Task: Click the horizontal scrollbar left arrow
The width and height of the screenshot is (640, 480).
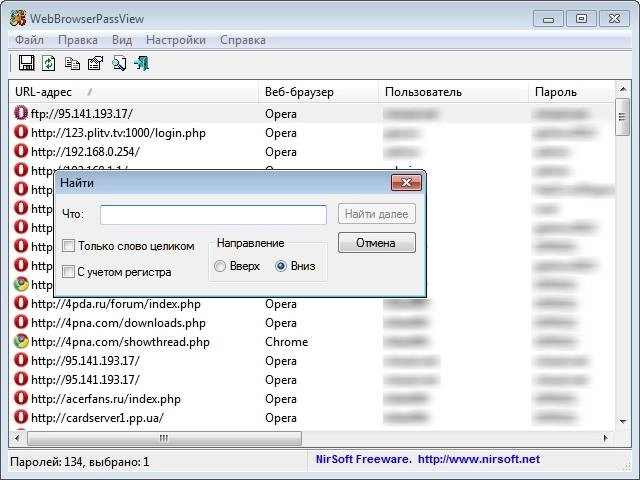Action: pos(17,438)
